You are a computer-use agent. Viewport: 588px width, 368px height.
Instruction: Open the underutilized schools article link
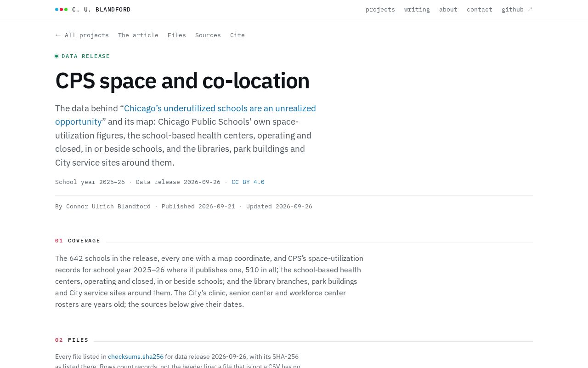(x=186, y=115)
